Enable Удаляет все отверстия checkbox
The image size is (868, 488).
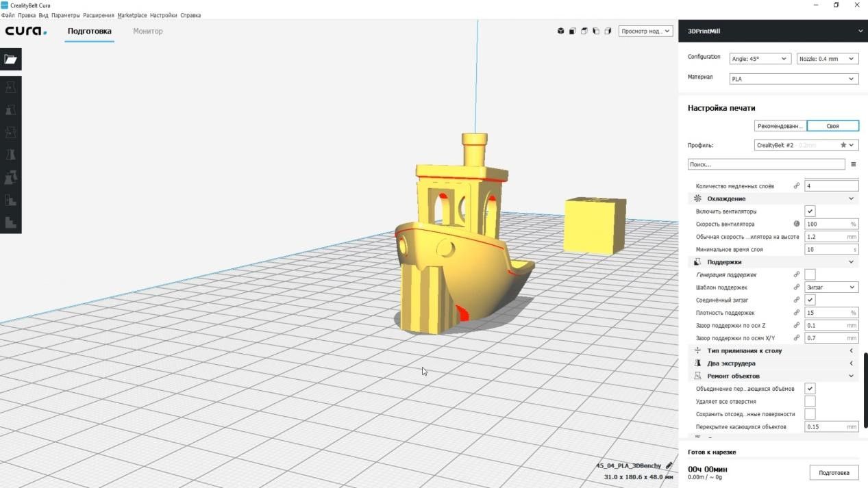pos(810,401)
